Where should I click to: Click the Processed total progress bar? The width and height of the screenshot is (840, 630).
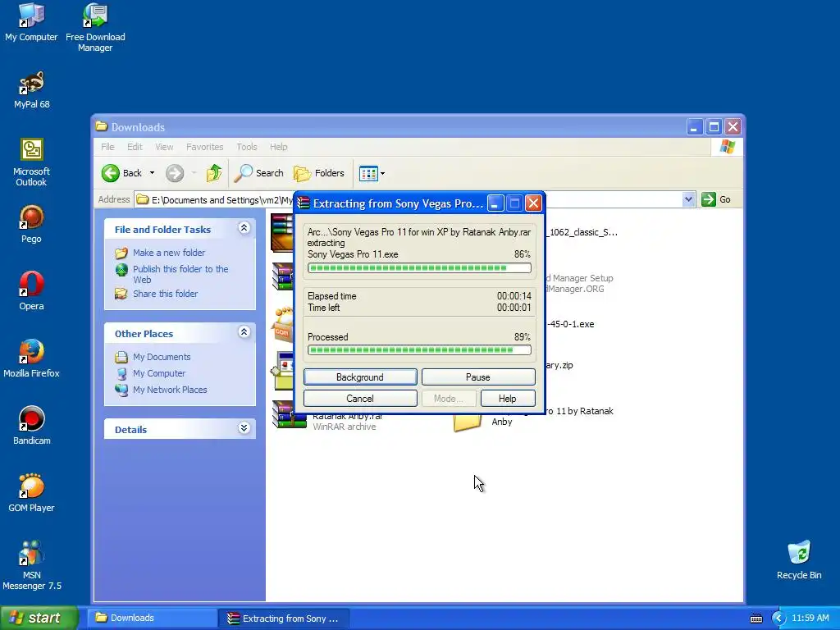419,350
